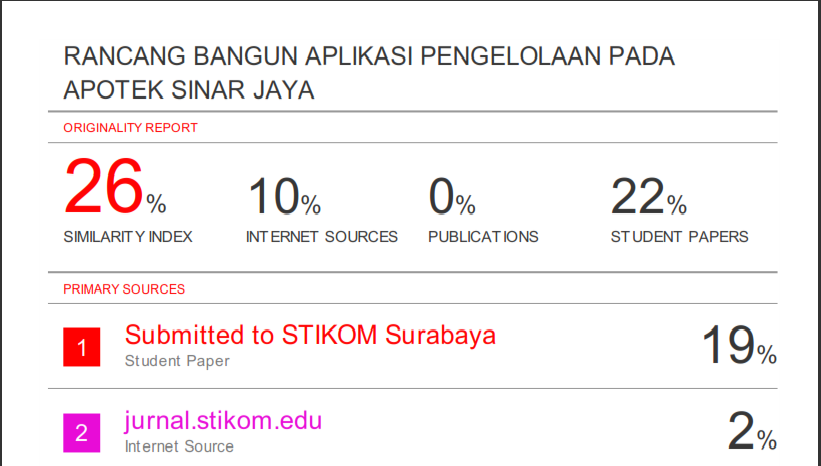Click the "STUDENT PAPERS" label

click(x=679, y=237)
